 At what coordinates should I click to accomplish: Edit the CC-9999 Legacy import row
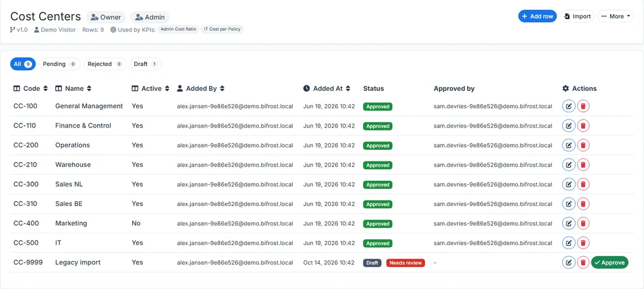coord(568,262)
